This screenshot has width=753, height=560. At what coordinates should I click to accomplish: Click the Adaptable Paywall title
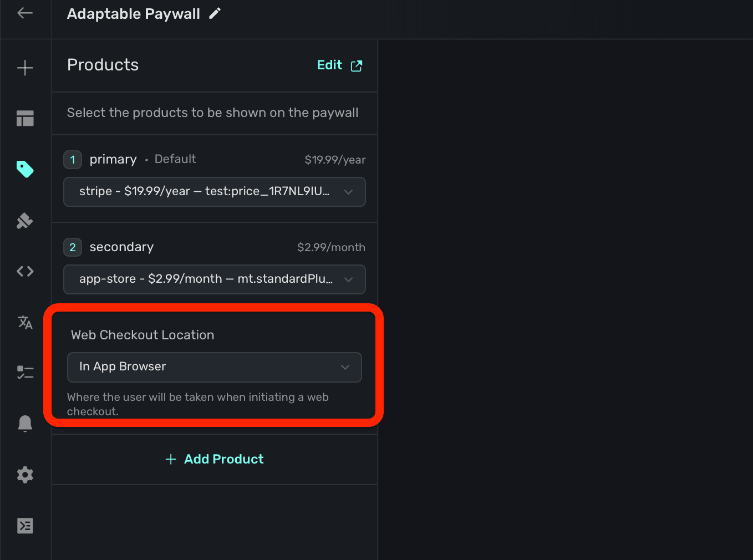coord(133,14)
